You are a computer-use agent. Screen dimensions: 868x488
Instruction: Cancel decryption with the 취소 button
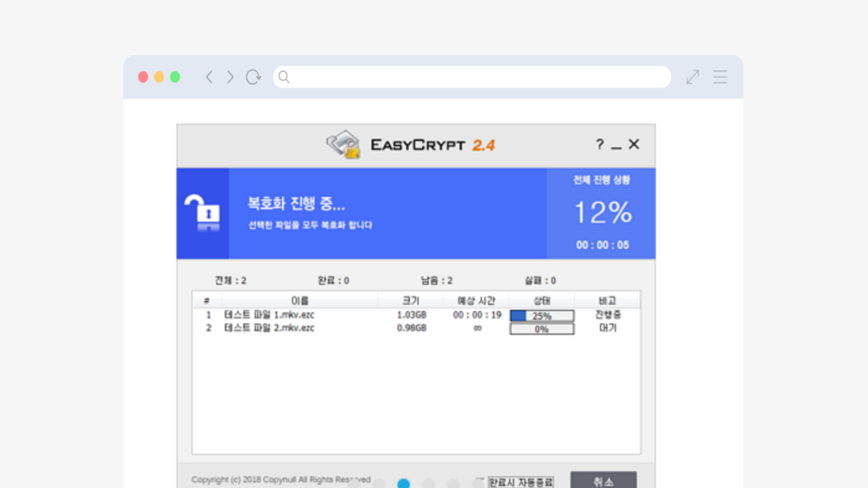(604, 481)
